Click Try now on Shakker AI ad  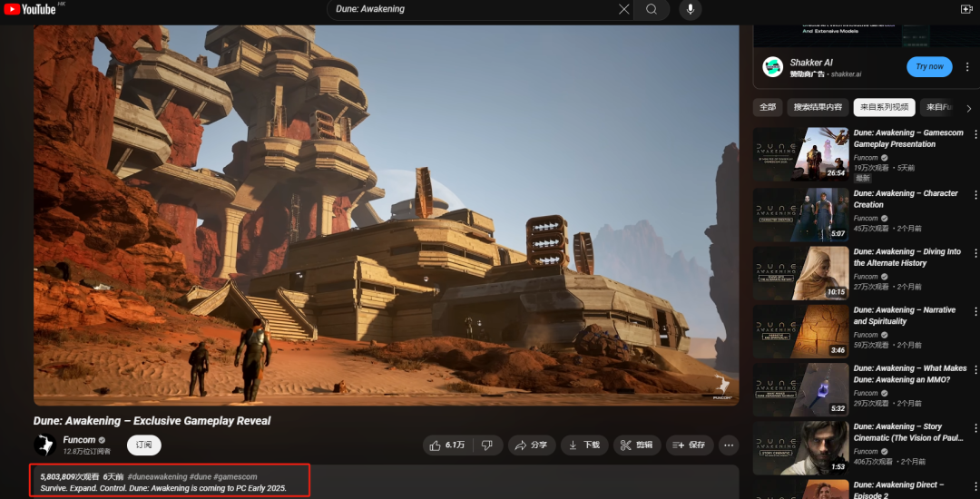[929, 66]
